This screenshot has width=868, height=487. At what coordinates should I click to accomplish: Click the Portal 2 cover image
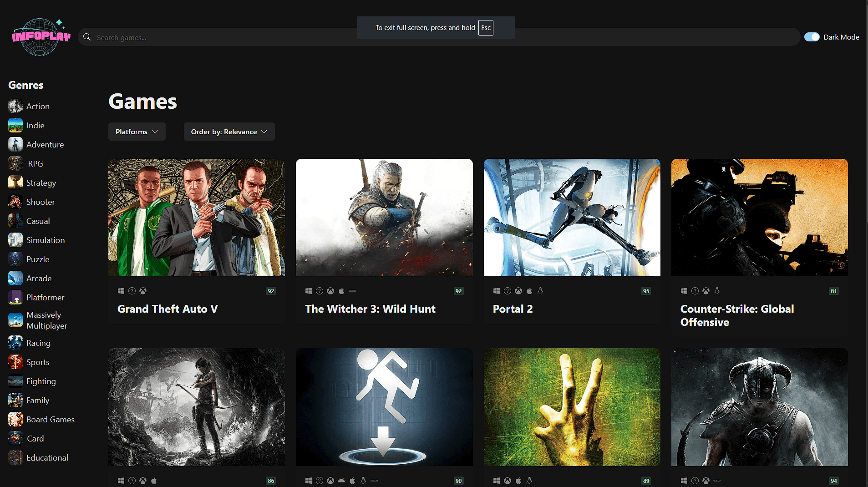coord(572,217)
